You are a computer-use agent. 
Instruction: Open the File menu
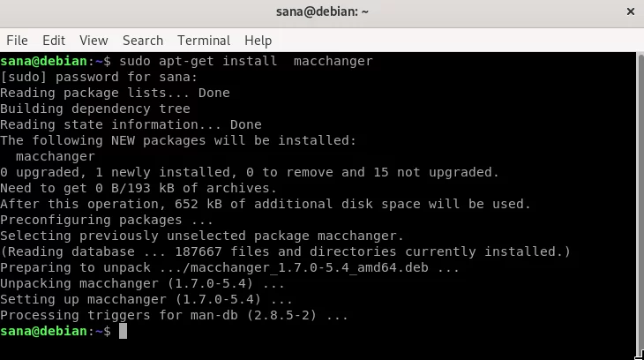point(18,41)
